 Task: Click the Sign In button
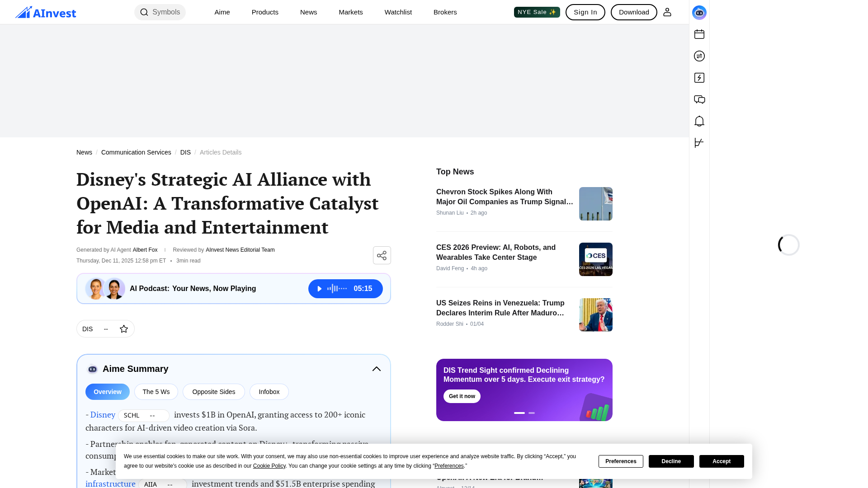pos(585,12)
